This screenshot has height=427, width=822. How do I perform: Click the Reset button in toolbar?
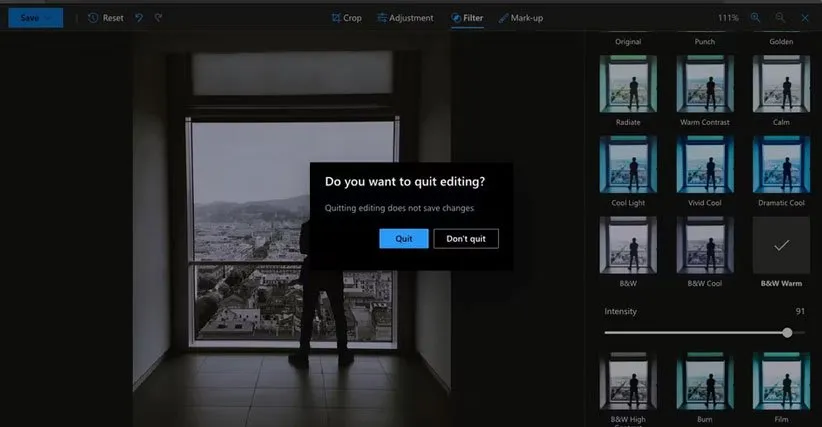tap(105, 18)
